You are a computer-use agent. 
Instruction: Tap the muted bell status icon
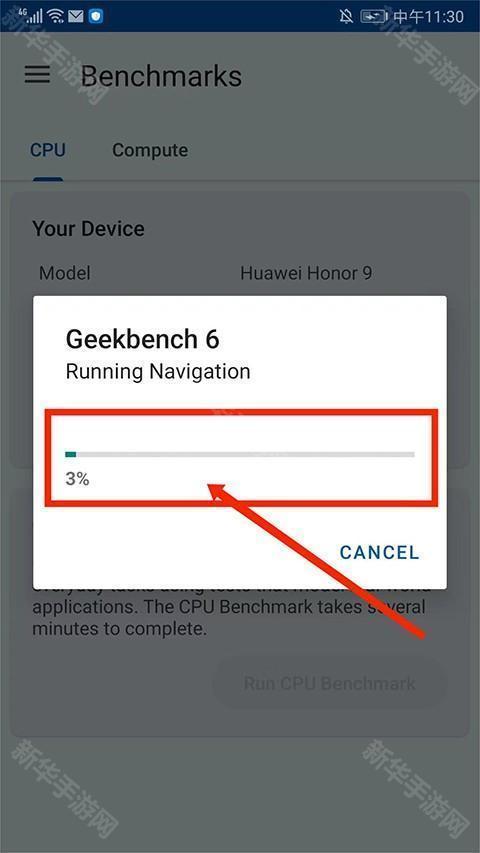[346, 16]
